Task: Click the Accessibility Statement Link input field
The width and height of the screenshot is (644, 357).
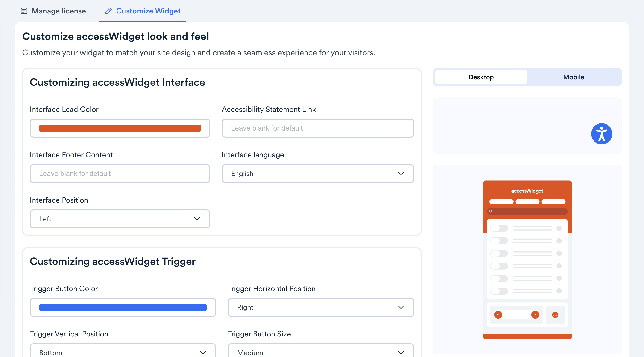Action: [x=318, y=128]
